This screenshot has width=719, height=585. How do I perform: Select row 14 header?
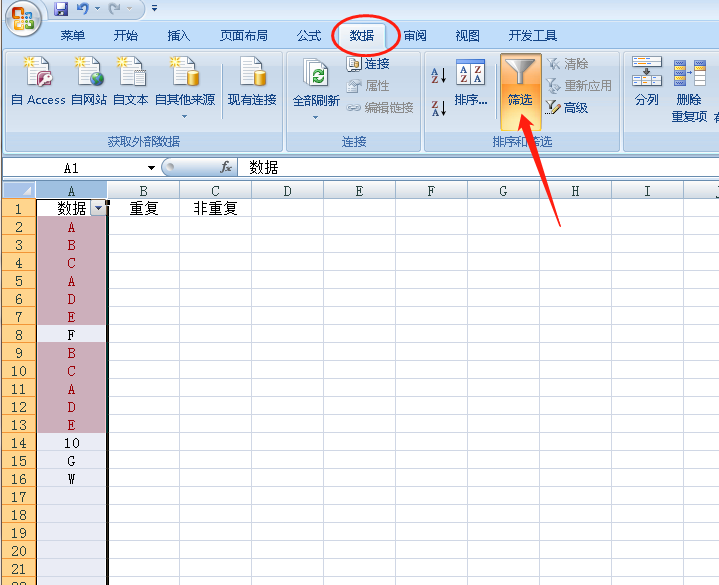coord(19,443)
